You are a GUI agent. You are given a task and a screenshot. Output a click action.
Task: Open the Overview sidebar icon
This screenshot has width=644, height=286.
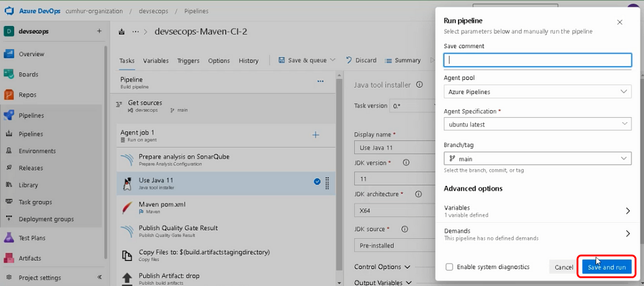pos(9,54)
